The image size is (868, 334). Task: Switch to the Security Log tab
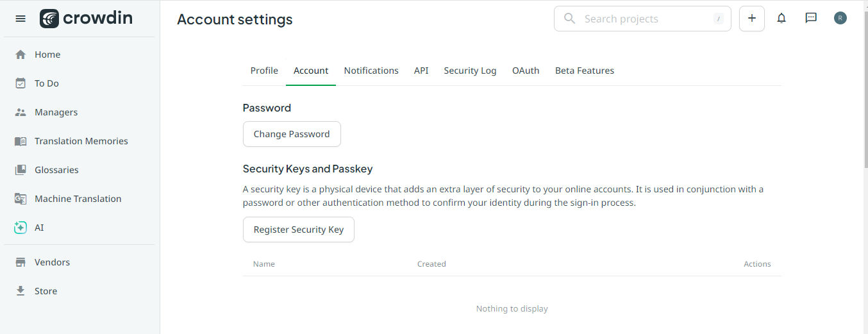[x=470, y=71]
